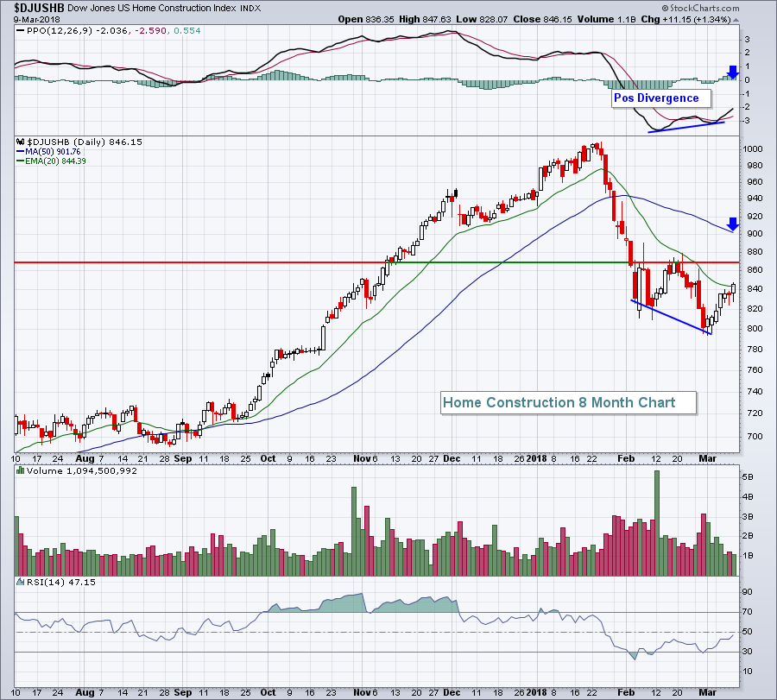Click the PPO signal value -2.590
Viewport: 777px width, 700px height.
pos(149,31)
